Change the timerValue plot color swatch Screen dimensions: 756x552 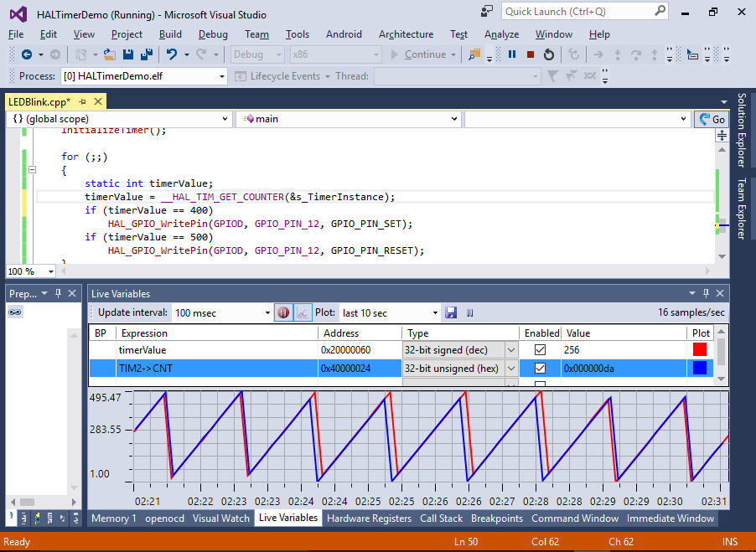pyautogui.click(x=702, y=349)
